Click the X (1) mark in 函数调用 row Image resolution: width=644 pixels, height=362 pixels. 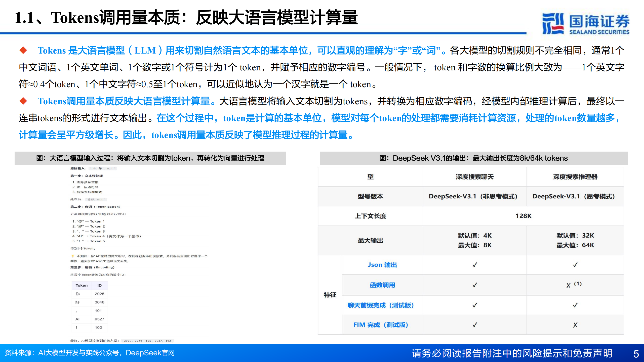[x=574, y=285]
